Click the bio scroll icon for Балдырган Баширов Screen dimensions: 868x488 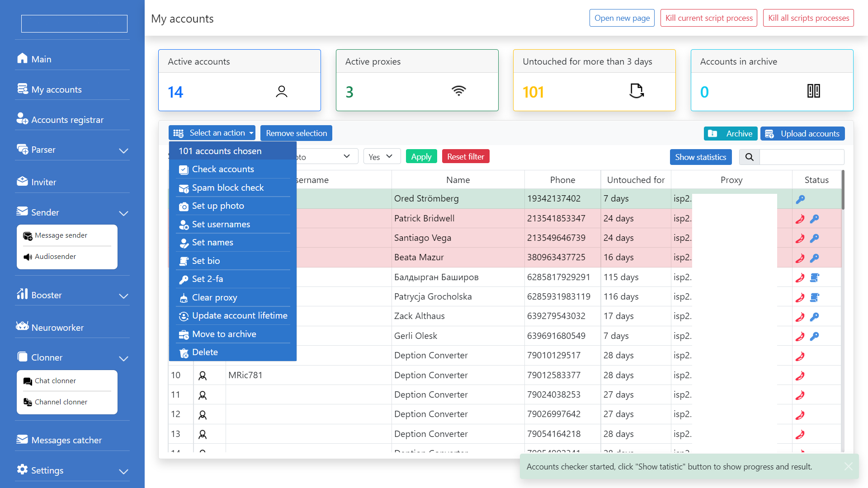coord(815,277)
